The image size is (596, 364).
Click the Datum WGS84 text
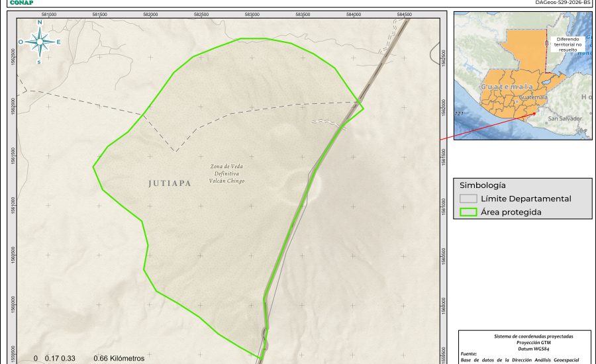click(x=526, y=348)
